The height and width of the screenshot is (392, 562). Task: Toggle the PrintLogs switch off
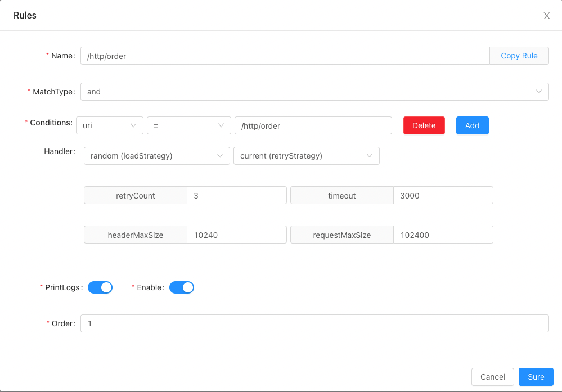(100, 287)
